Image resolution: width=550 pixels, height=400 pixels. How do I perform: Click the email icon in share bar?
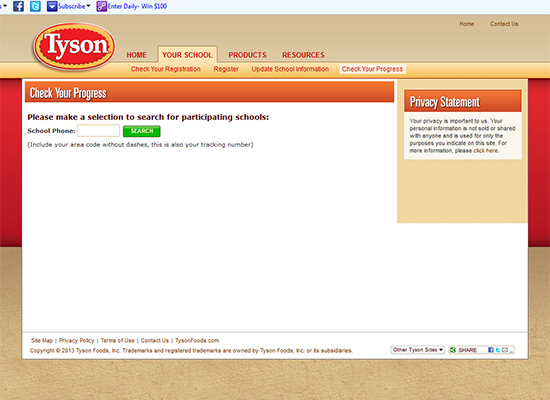point(505,350)
